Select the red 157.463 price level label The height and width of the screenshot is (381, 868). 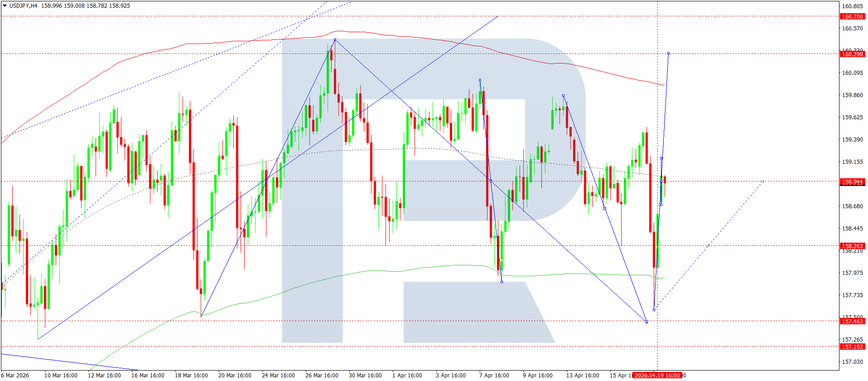click(x=852, y=322)
